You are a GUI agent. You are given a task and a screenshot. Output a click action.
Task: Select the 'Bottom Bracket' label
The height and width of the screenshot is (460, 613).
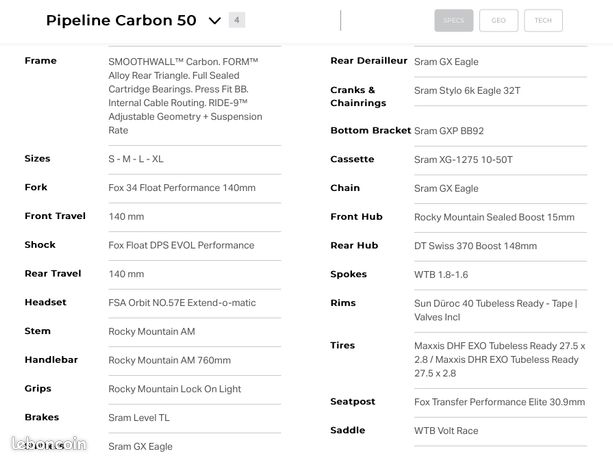coord(371,130)
